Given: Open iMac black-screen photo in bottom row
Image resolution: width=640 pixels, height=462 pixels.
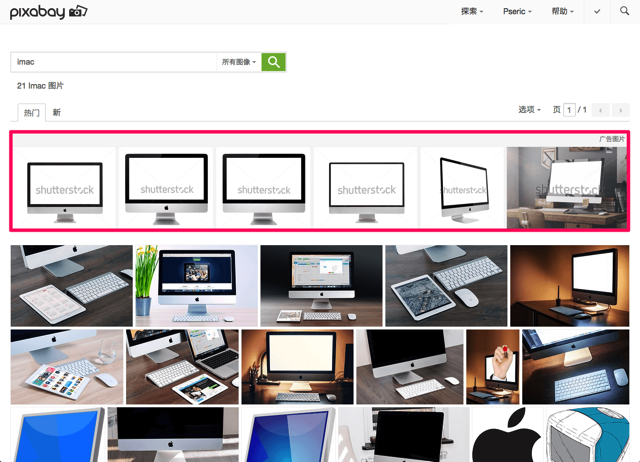Looking at the screenshot, I should tap(173, 435).
